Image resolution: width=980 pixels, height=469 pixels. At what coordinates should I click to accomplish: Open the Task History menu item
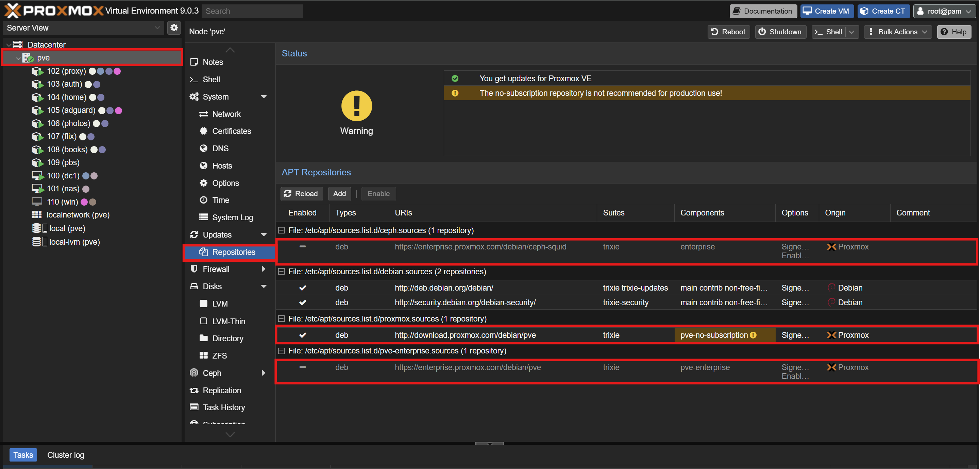(x=224, y=407)
